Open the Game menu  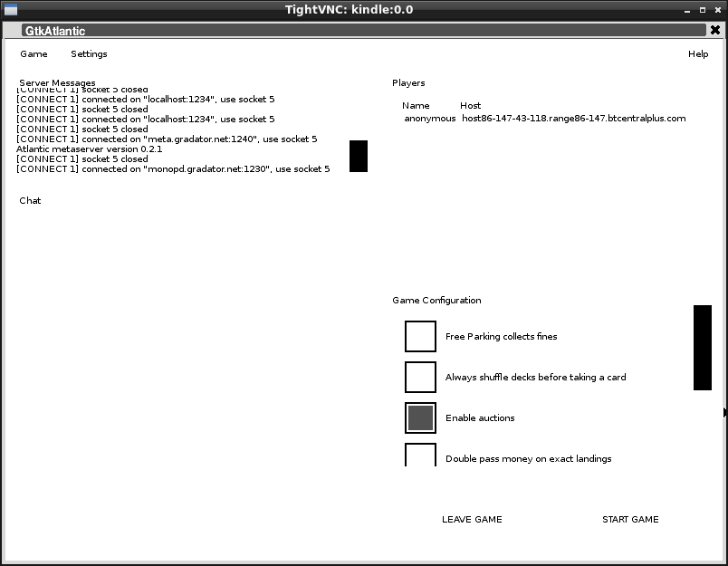click(34, 53)
